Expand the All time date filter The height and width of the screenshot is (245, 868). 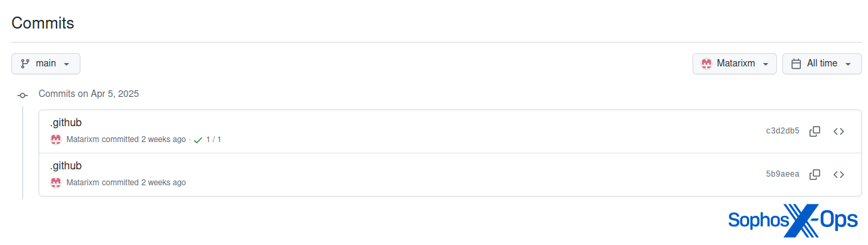[x=822, y=64]
